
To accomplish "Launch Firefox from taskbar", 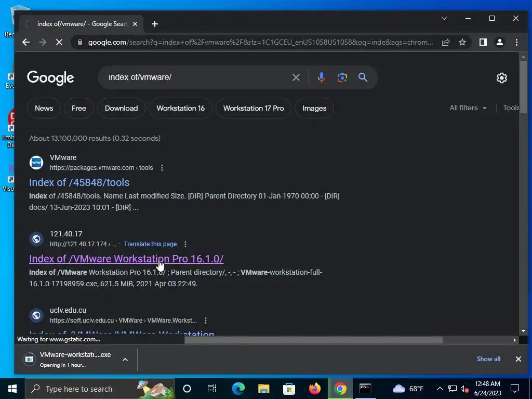I will tap(314, 389).
